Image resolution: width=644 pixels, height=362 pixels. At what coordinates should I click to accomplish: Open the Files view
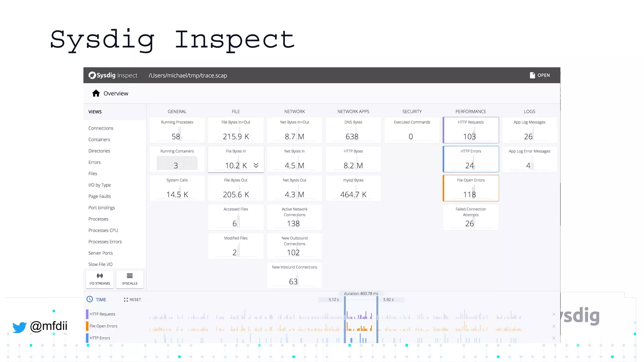coord(93,173)
